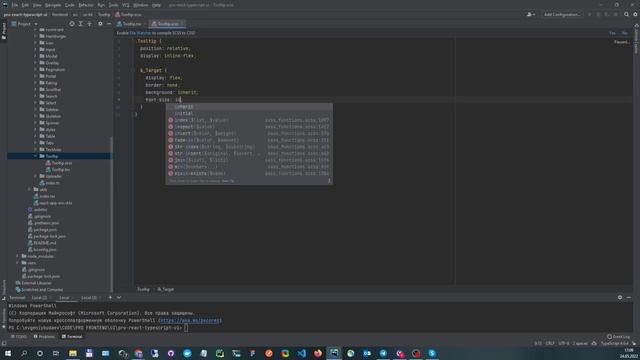640x360 pixels.
Task: Open TODO tool window tab
Action: [19, 337]
